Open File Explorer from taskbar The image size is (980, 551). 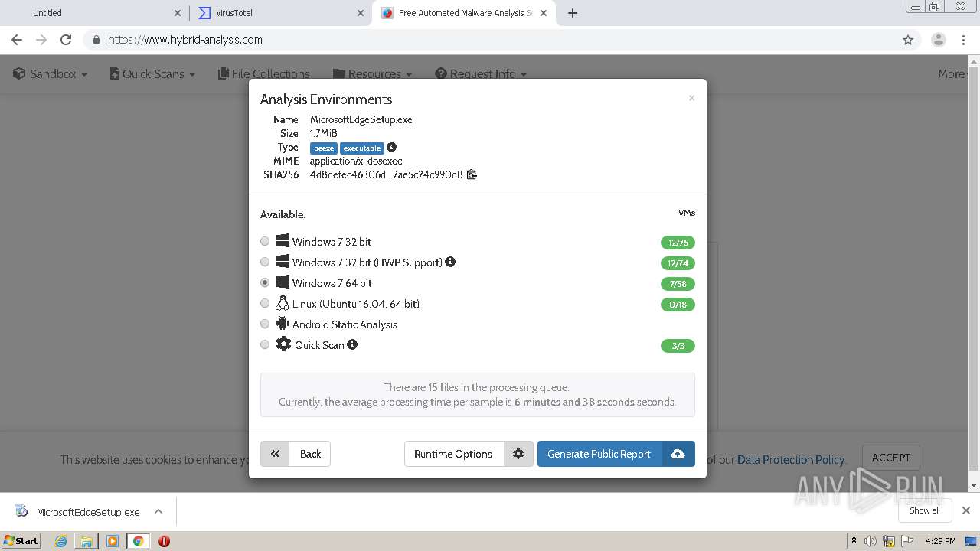(87, 541)
